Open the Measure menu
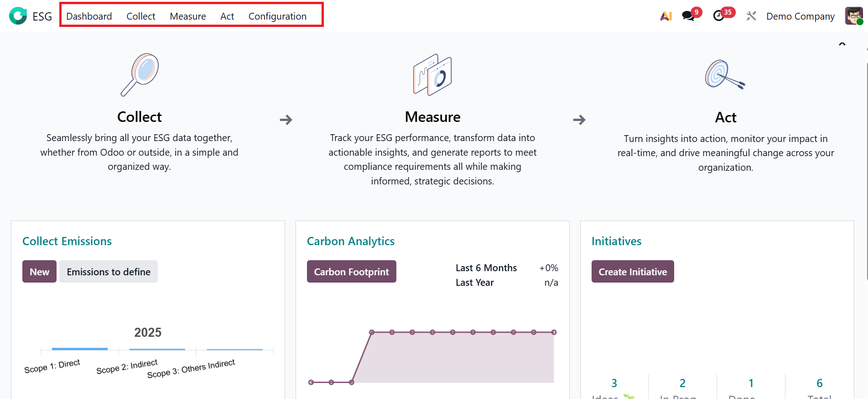Image resolution: width=868 pixels, height=399 pixels. pyautogui.click(x=187, y=16)
